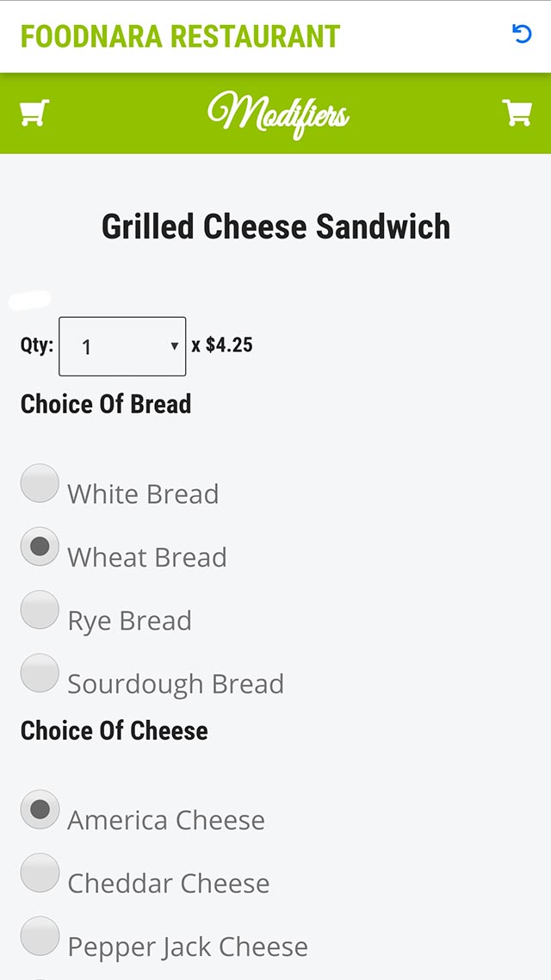The image size is (551, 980).
Task: Click the x $4.25 price text
Action: click(222, 345)
